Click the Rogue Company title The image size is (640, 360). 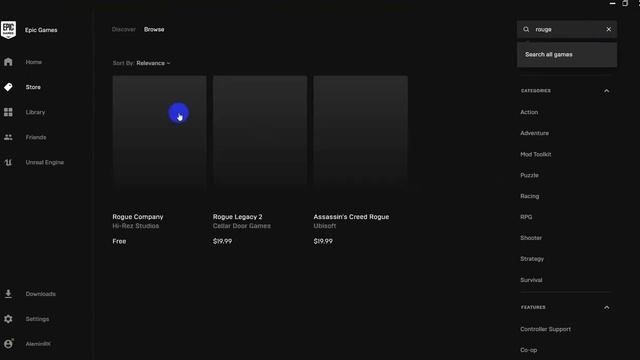(x=138, y=217)
